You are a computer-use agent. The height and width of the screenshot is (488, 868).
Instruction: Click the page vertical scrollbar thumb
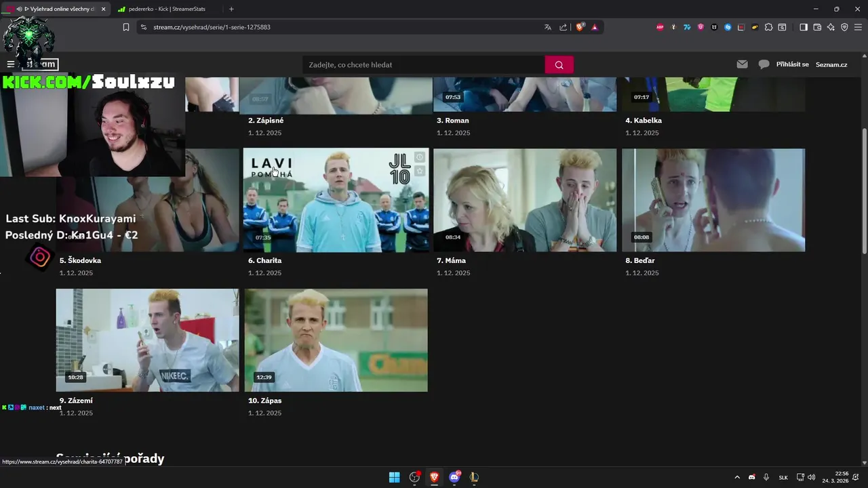[864, 191]
